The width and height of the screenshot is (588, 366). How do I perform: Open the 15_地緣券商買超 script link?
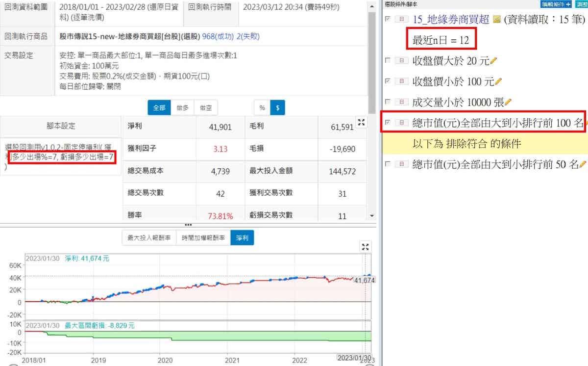click(451, 20)
